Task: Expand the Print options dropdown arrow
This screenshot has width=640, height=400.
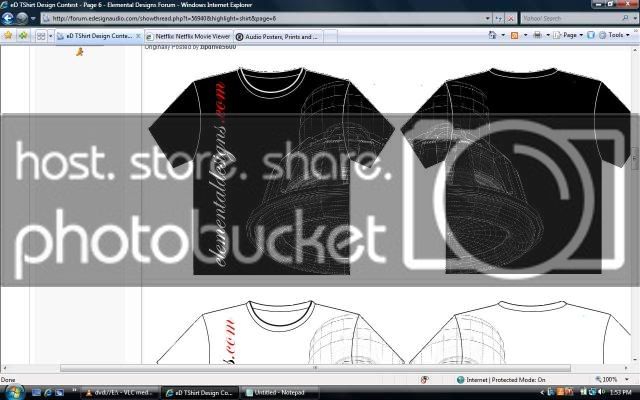Action: click(x=548, y=36)
